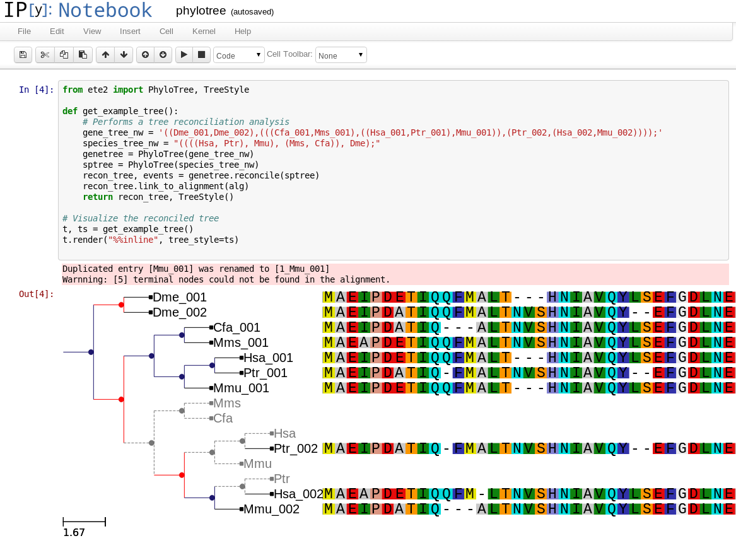Screen dimensions: 736x560
Task: Open the cell type dropdown showing Code
Action: click(238, 55)
